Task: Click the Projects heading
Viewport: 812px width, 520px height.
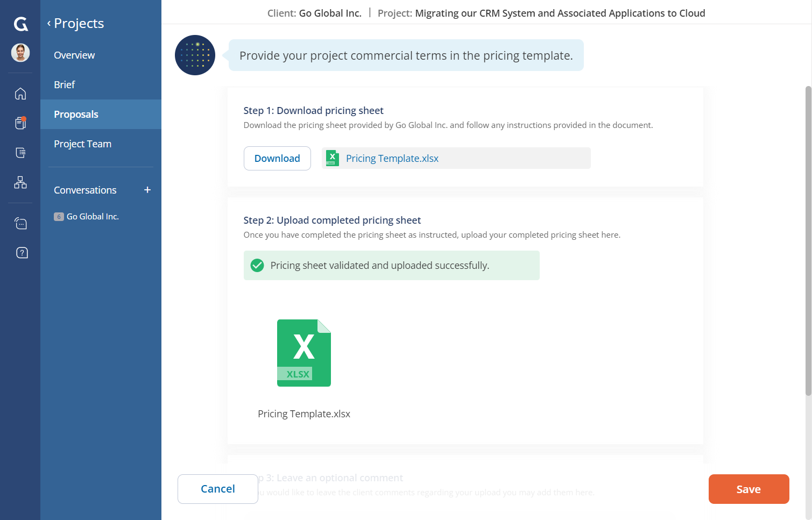Action: [79, 23]
